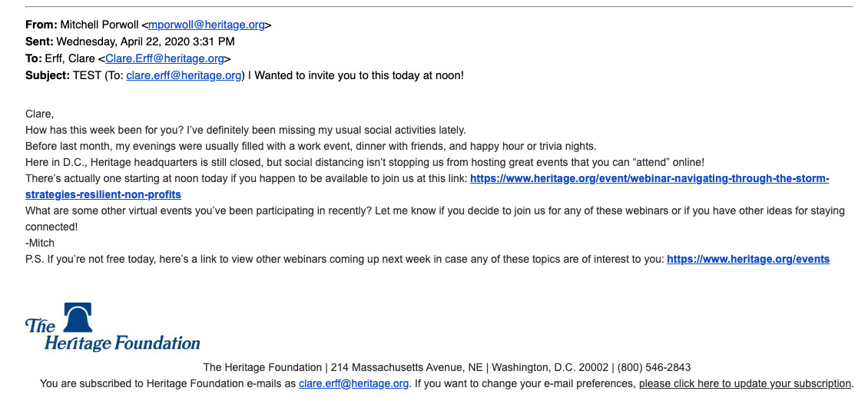The height and width of the screenshot is (401, 868).
Task: Click the "-Mitch" signature line
Action: pyautogui.click(x=40, y=243)
